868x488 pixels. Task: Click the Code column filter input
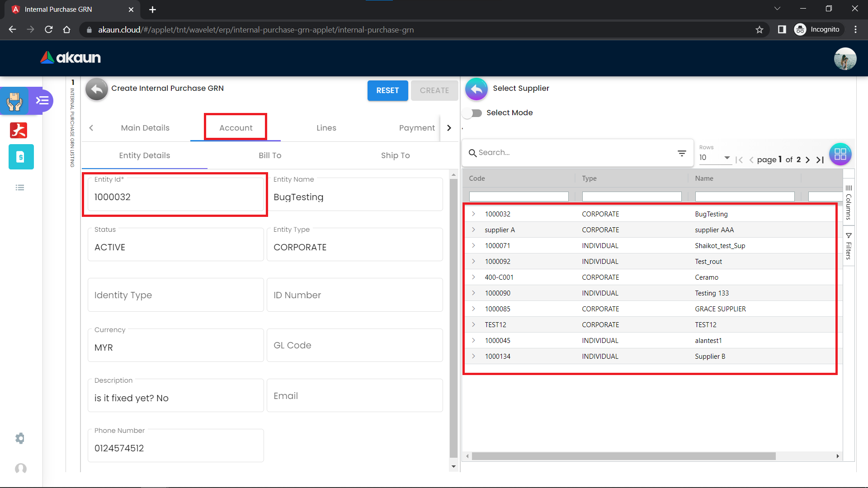[x=519, y=197]
